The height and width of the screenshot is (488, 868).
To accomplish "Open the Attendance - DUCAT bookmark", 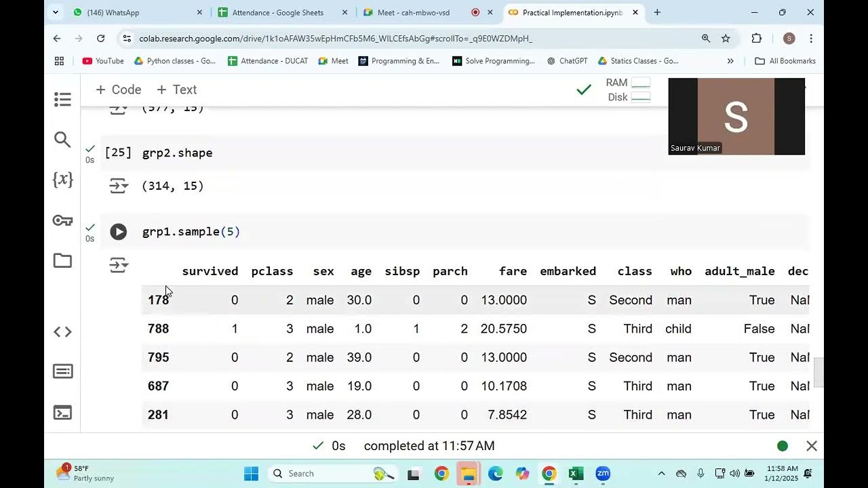I will click(268, 61).
